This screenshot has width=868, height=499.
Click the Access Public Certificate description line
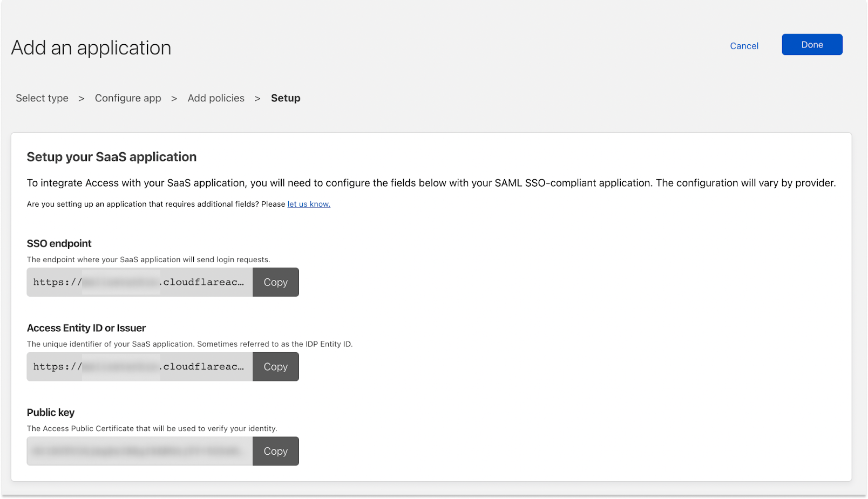click(152, 428)
